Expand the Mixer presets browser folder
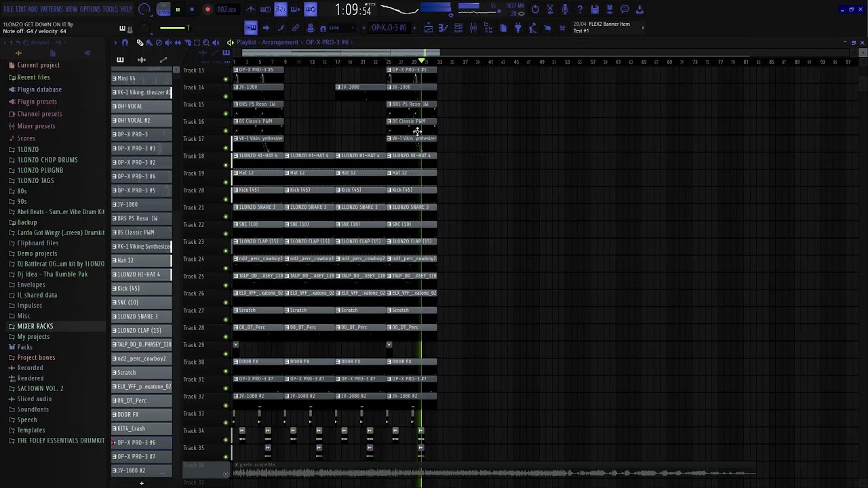 [36, 126]
